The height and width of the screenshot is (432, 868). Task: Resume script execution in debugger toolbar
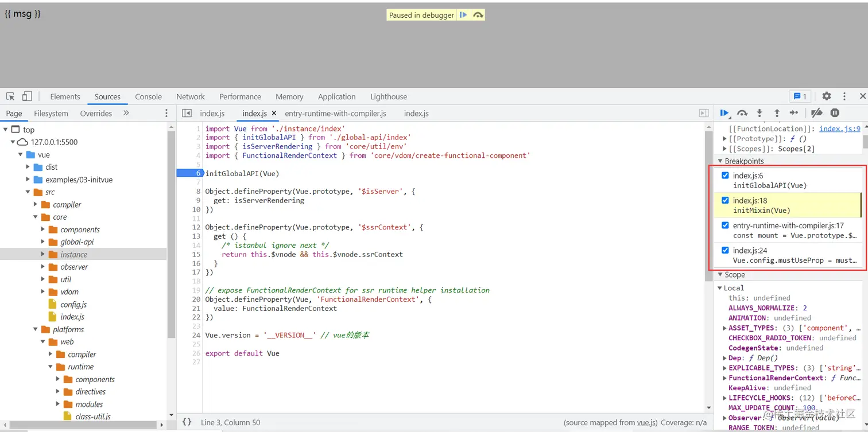(x=724, y=113)
